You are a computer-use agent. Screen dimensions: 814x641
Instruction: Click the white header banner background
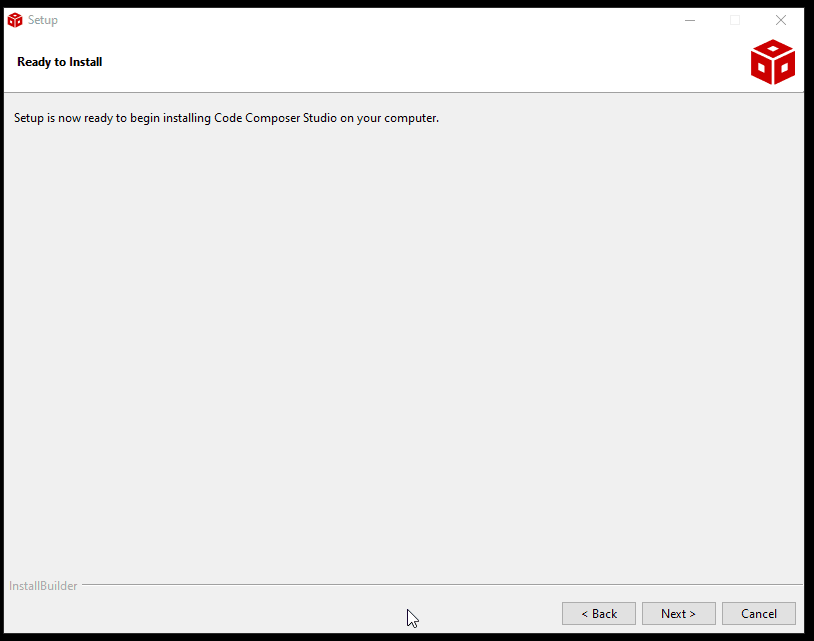[400, 62]
